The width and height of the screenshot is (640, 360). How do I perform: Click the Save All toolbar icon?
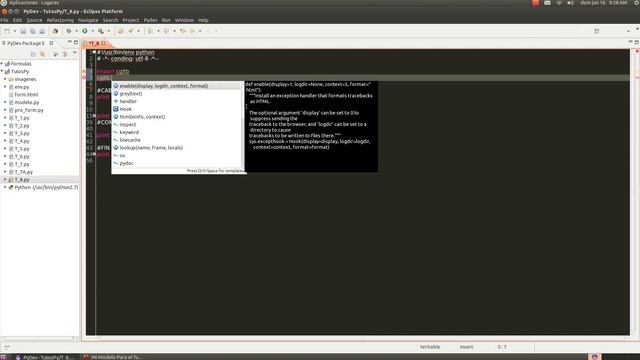(x=33, y=31)
